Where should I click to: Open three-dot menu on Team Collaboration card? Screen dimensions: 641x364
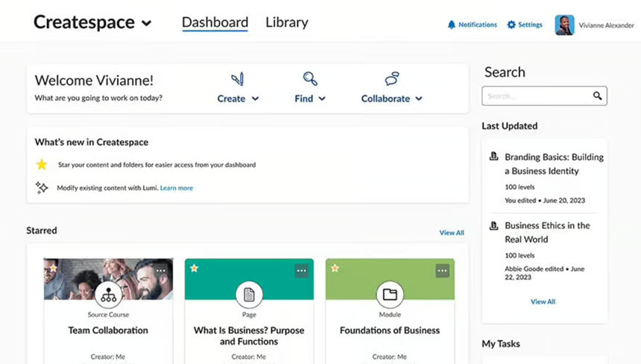tap(161, 270)
